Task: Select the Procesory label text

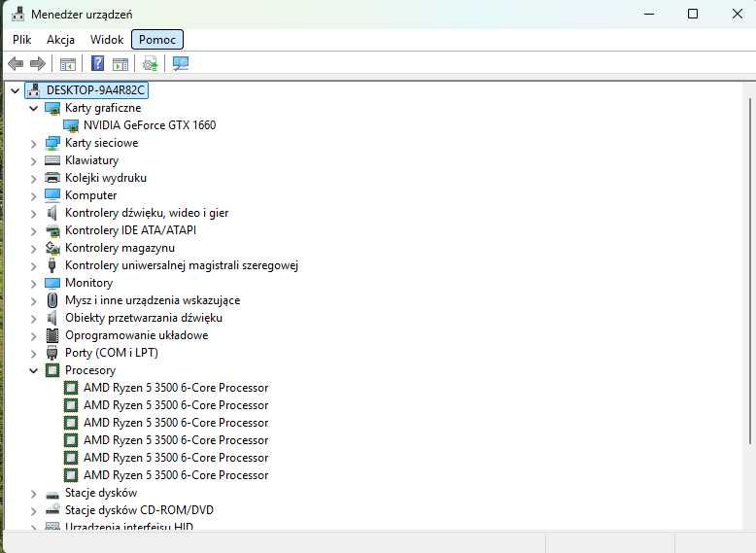Action: [x=90, y=370]
